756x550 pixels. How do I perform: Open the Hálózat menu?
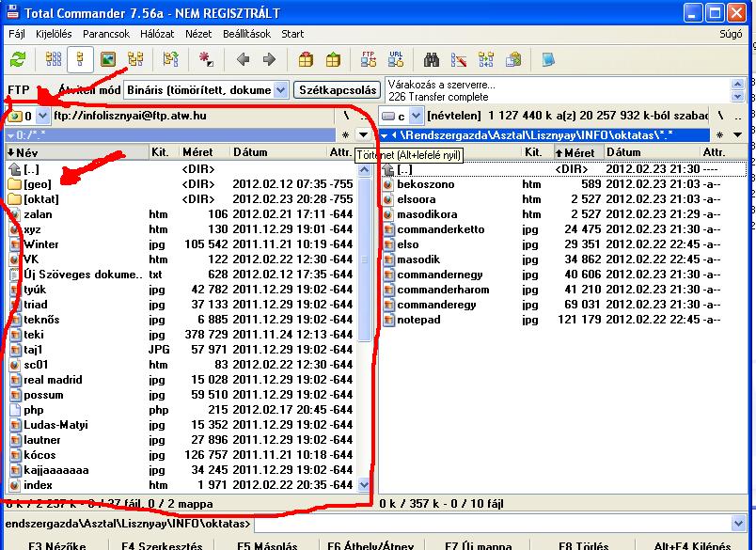pyautogui.click(x=157, y=34)
